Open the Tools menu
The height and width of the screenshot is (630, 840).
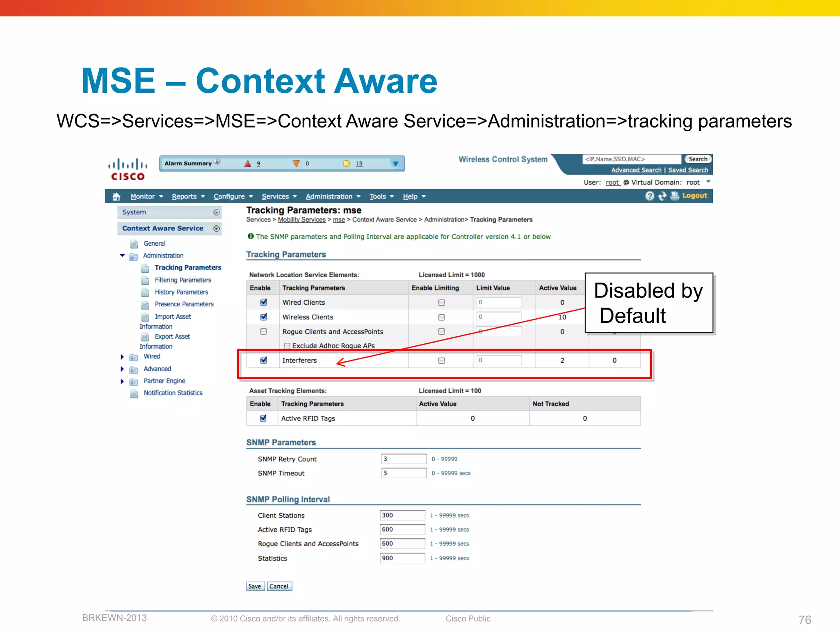pos(382,196)
